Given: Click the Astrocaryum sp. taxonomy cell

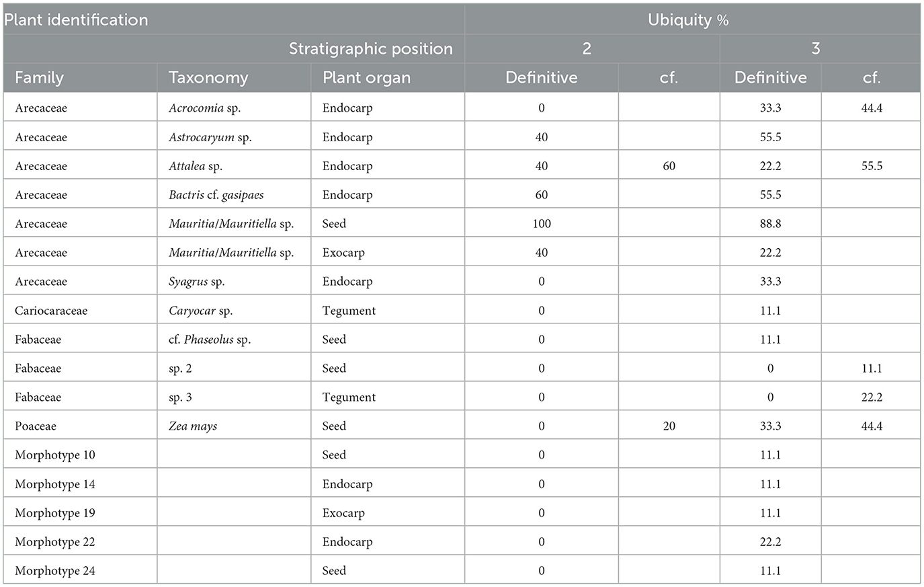Looking at the screenshot, I should [210, 137].
